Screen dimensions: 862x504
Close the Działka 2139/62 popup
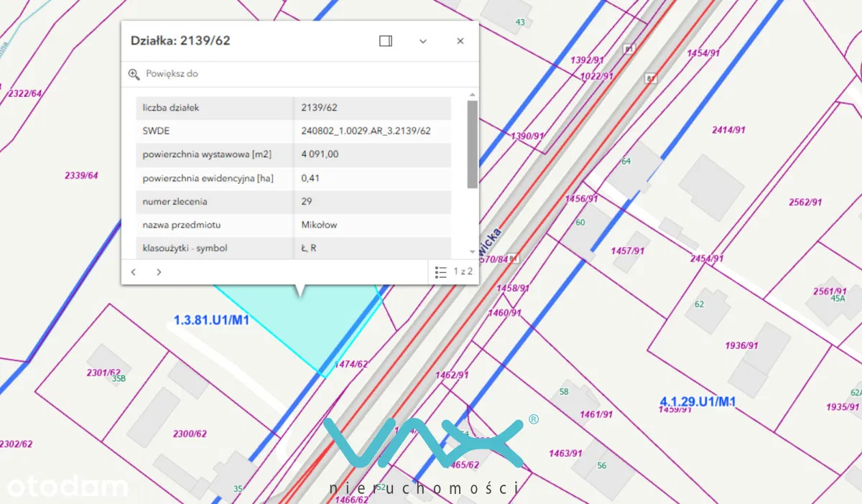click(x=460, y=41)
